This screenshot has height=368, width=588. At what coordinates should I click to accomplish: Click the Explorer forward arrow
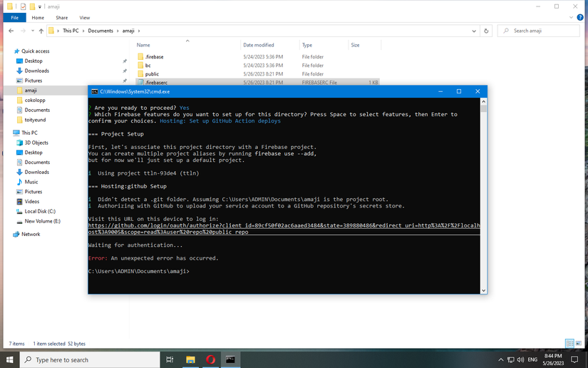[x=23, y=31]
